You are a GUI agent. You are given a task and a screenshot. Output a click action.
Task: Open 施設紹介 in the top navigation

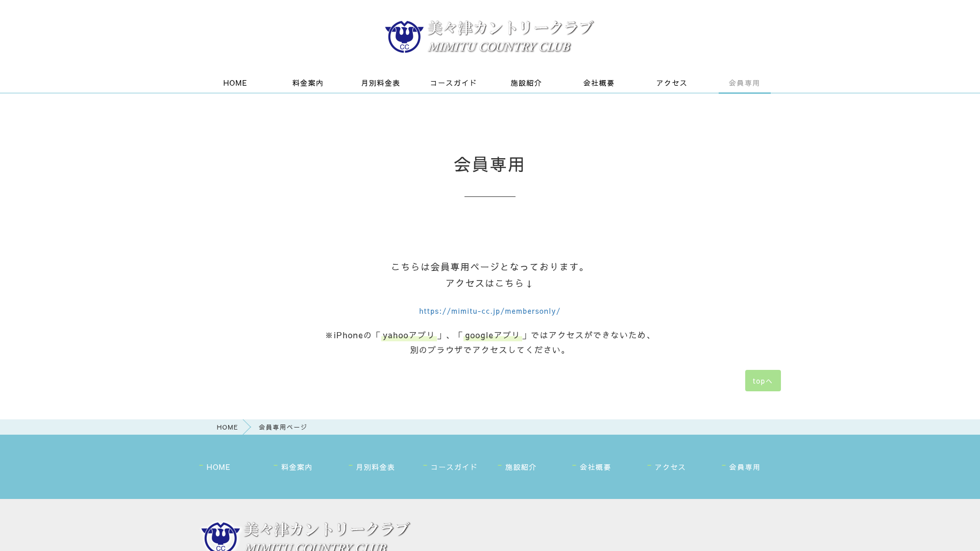pyautogui.click(x=526, y=83)
